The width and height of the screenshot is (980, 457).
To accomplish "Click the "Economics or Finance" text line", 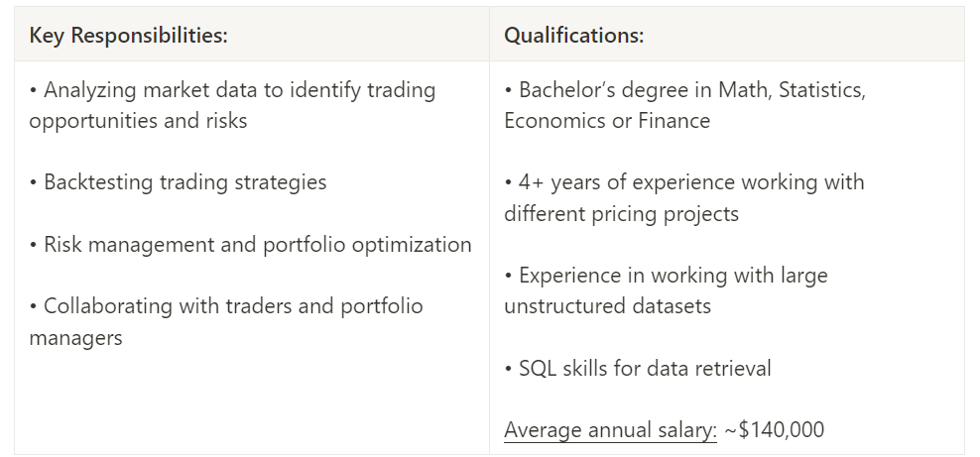I will (x=607, y=121).
